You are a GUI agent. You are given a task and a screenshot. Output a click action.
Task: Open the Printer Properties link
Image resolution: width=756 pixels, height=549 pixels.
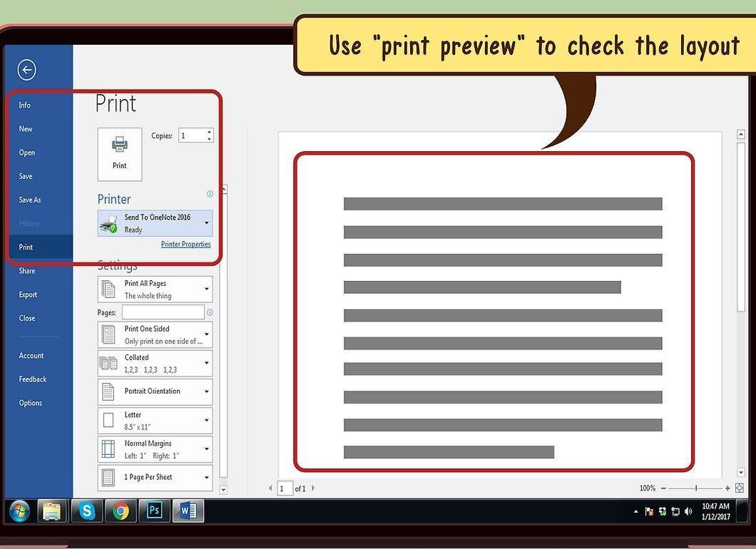[x=185, y=244]
